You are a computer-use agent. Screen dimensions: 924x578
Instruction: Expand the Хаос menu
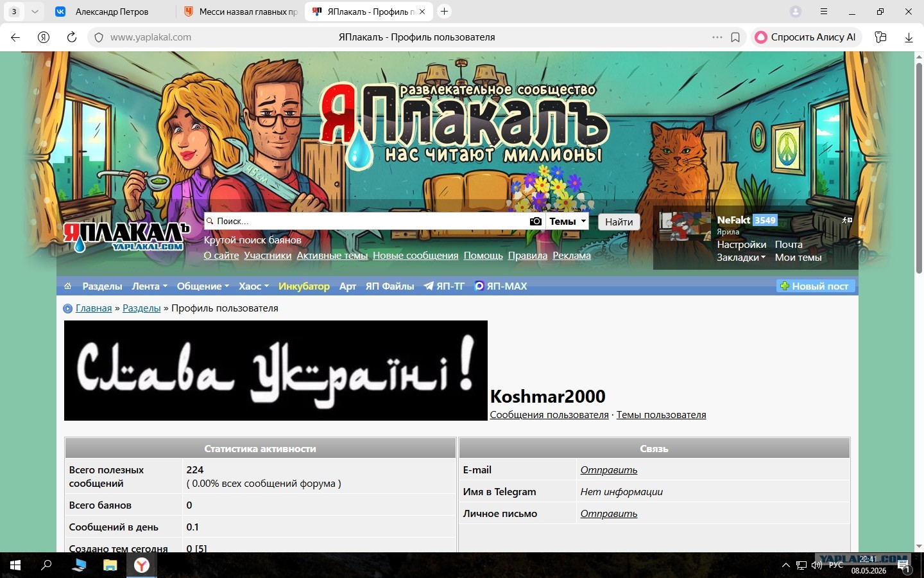click(254, 286)
